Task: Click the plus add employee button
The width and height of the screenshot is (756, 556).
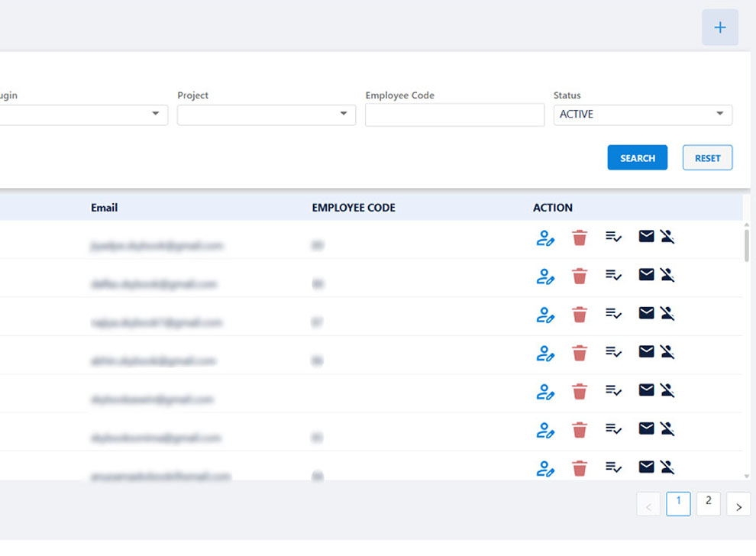Action: 719,27
